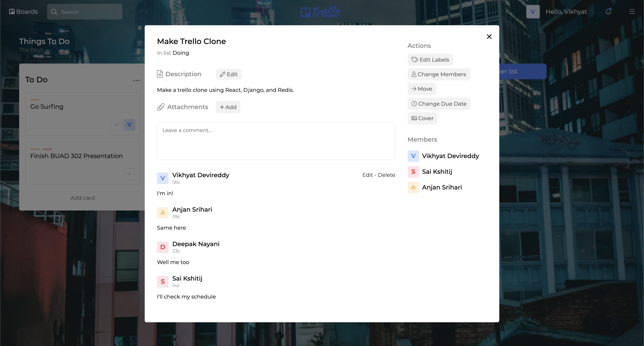
Task: Click Delete on Vikhyat's comment
Action: tap(386, 175)
